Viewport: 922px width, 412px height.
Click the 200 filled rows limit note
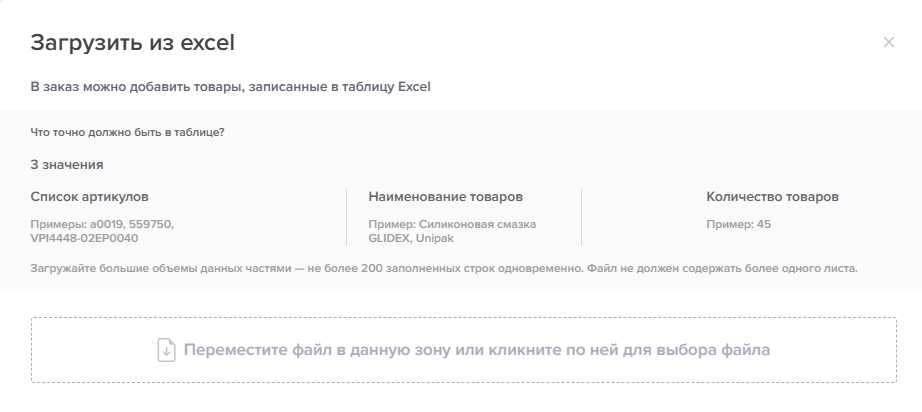click(x=305, y=269)
